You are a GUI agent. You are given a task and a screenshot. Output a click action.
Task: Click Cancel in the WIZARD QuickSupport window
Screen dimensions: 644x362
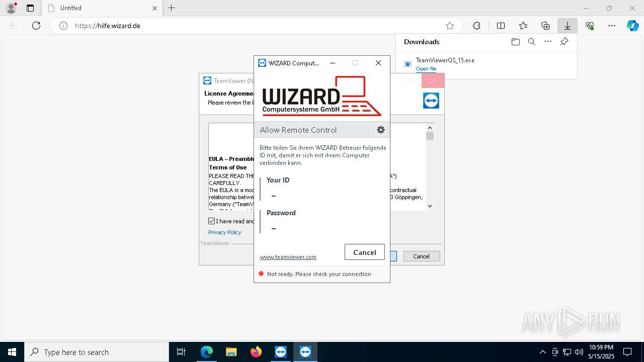pos(365,252)
